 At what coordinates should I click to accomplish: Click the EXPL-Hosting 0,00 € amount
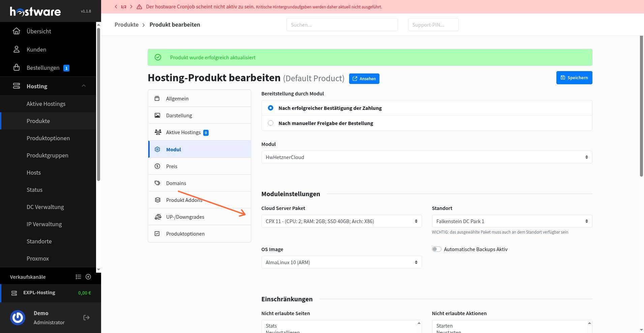click(x=85, y=293)
